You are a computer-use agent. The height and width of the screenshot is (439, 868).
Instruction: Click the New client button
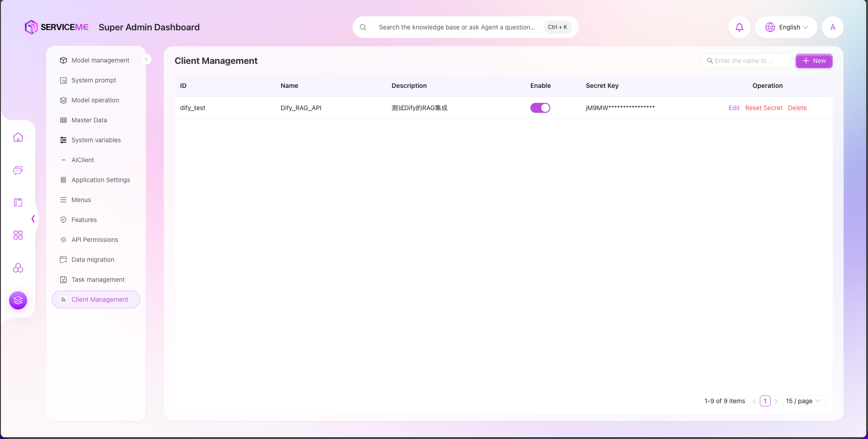814,61
